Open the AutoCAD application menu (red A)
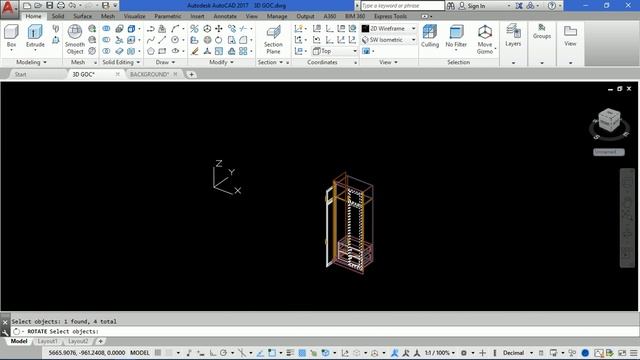The image size is (640, 360). 9,9
